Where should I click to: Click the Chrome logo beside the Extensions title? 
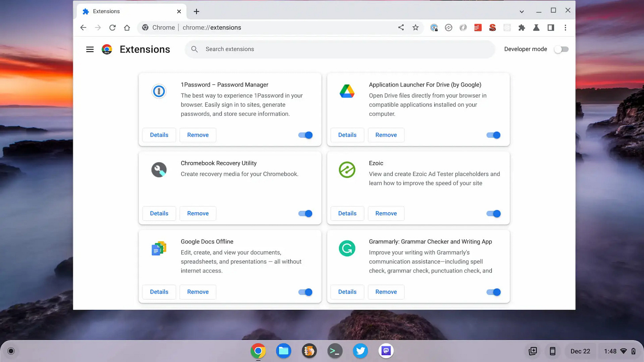[107, 49]
